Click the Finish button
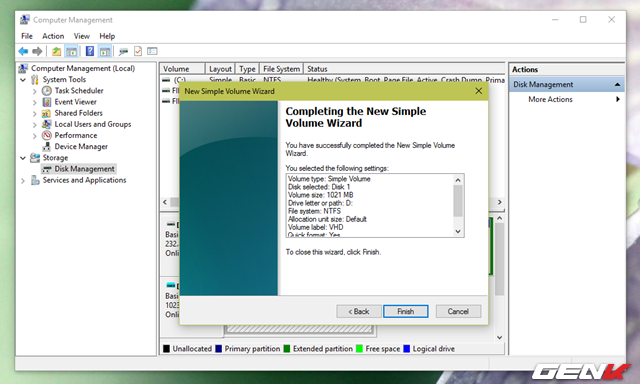Screen dimensions: 640x384 [406, 311]
